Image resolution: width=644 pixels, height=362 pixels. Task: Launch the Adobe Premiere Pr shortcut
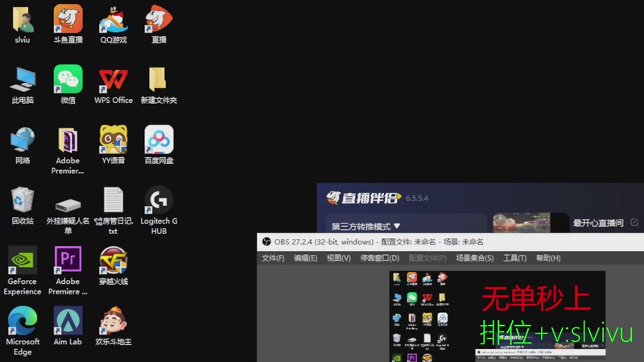[x=68, y=260]
